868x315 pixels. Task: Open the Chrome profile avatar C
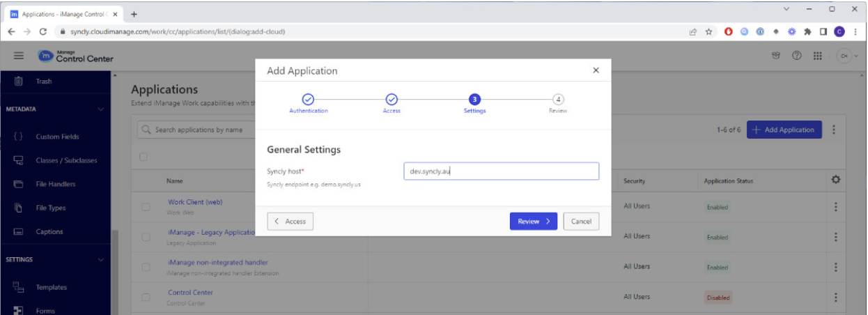[839, 31]
